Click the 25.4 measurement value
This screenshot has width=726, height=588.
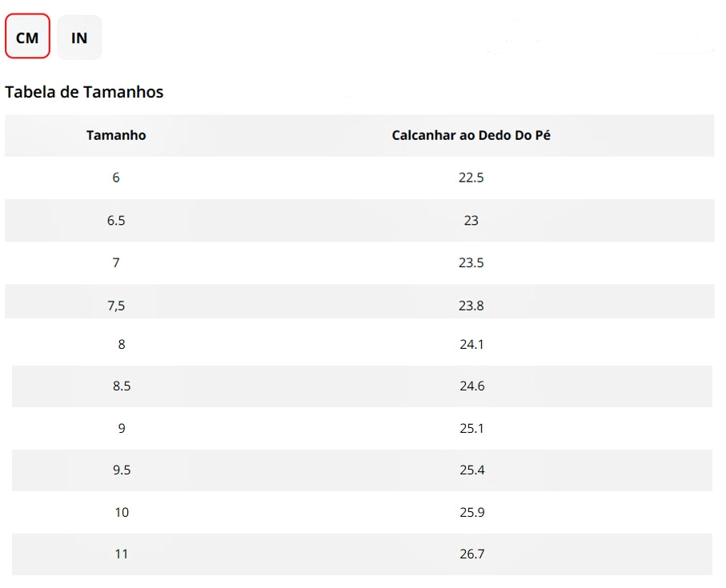click(x=471, y=470)
